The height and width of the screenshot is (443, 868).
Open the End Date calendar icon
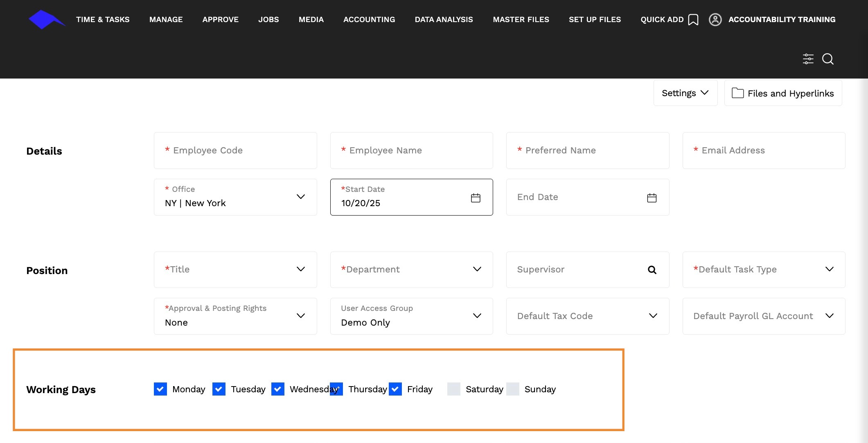[x=652, y=198]
